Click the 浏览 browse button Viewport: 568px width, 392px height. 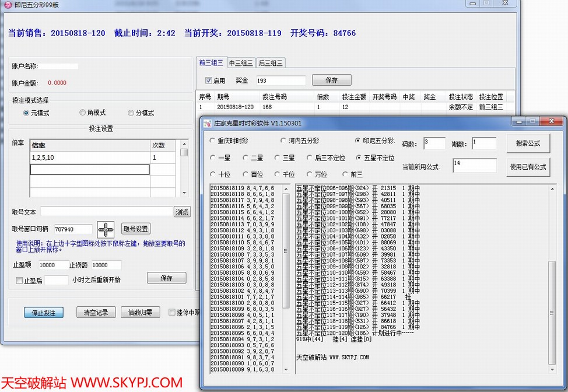click(183, 212)
